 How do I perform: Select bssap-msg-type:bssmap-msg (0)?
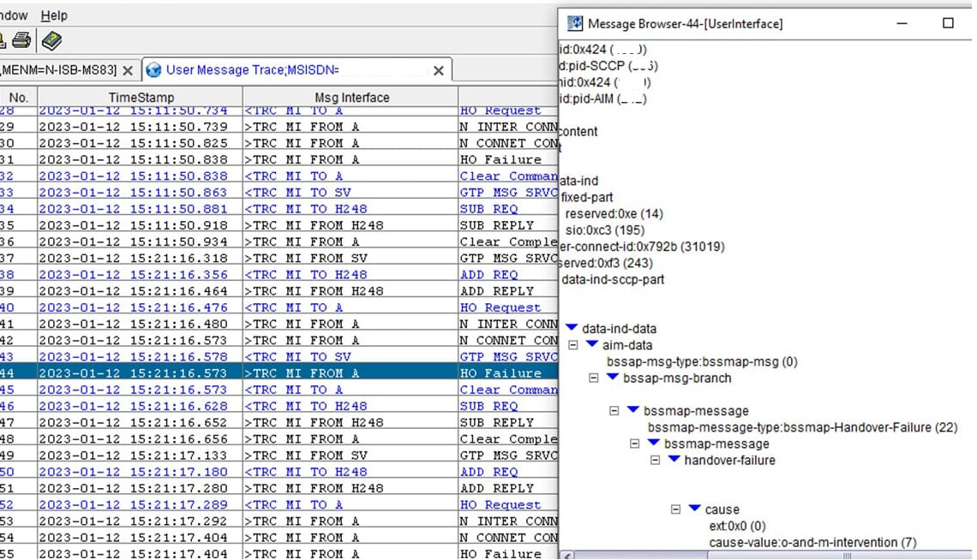[702, 361]
